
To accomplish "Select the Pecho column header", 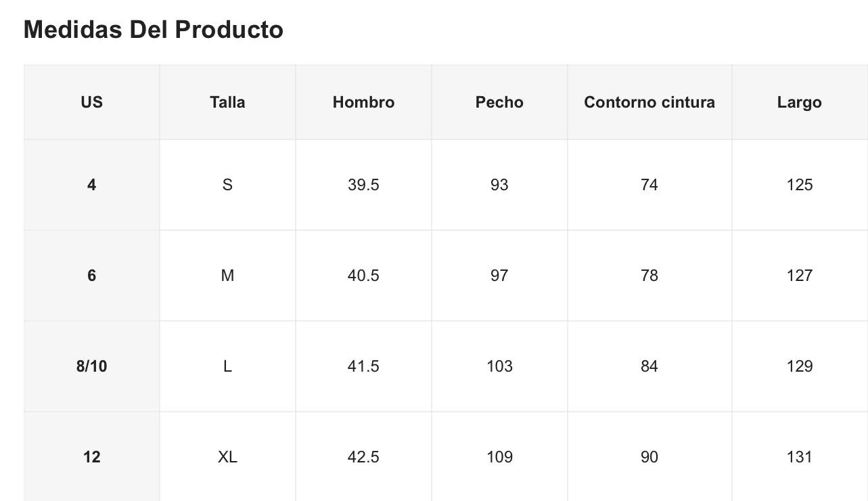I will point(499,102).
